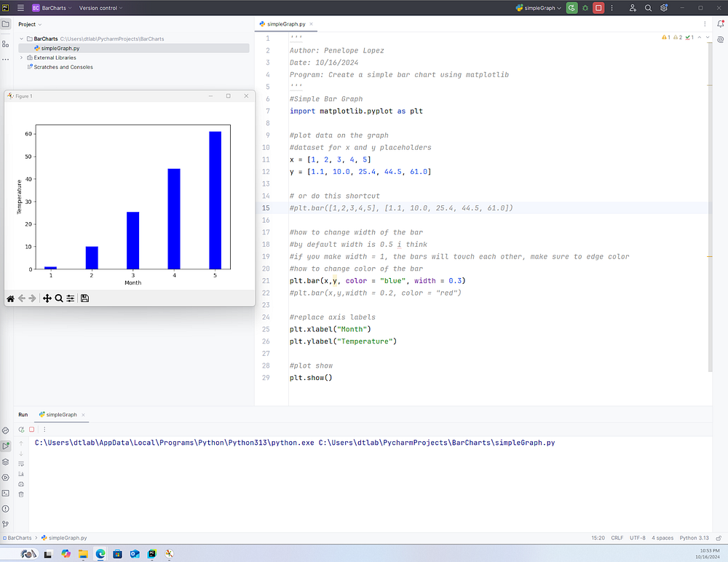Close the simpleGraph.py editor tab

tap(311, 24)
